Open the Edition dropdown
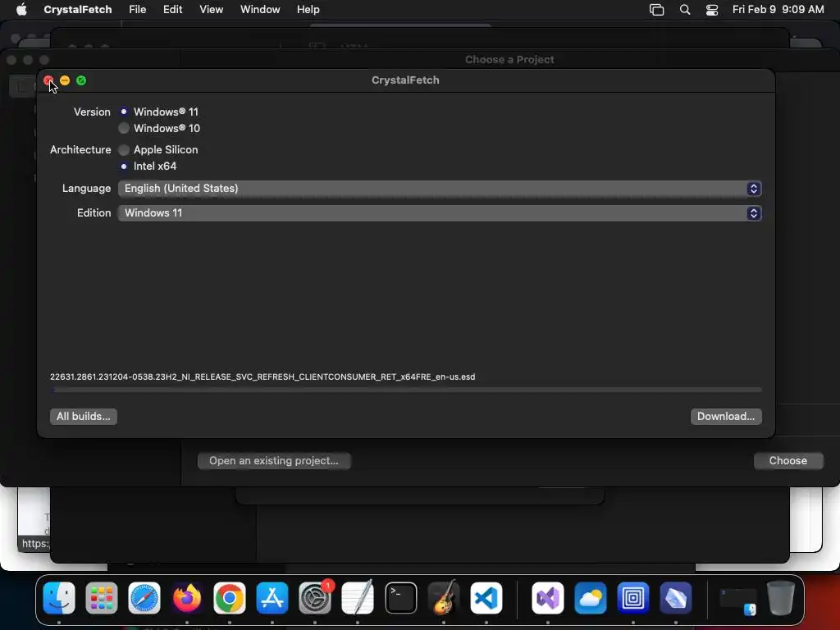This screenshot has height=630, width=840. click(440, 213)
